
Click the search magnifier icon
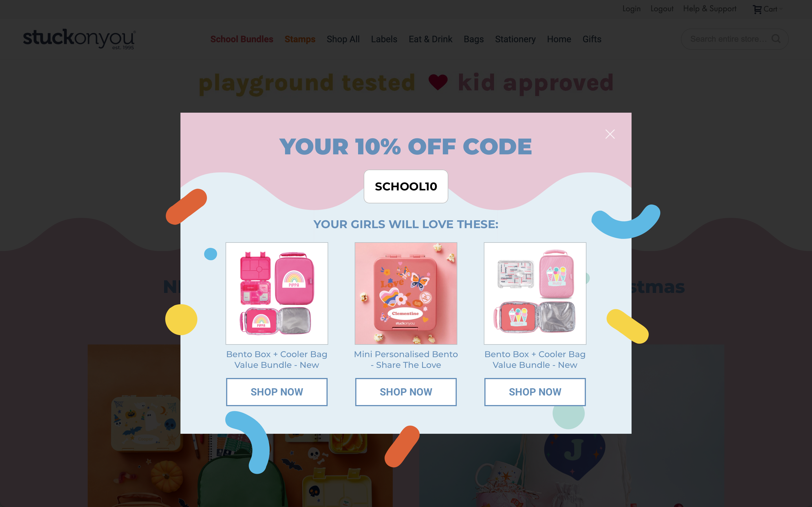[776, 39]
